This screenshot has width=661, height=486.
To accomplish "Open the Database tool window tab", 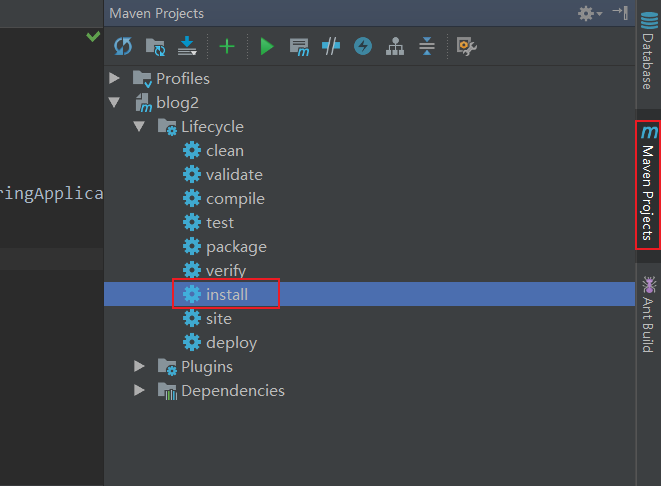I will click(649, 51).
